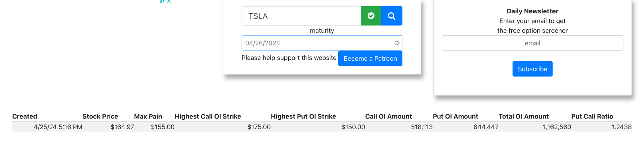The image size is (644, 149).
Task: Click the 4/25/24 5:16 PM row cell
Action: click(58, 127)
